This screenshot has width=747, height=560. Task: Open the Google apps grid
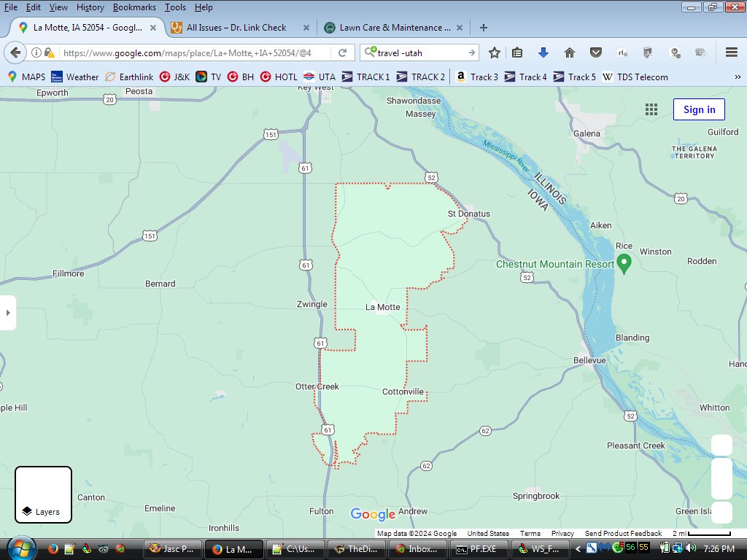pyautogui.click(x=651, y=109)
